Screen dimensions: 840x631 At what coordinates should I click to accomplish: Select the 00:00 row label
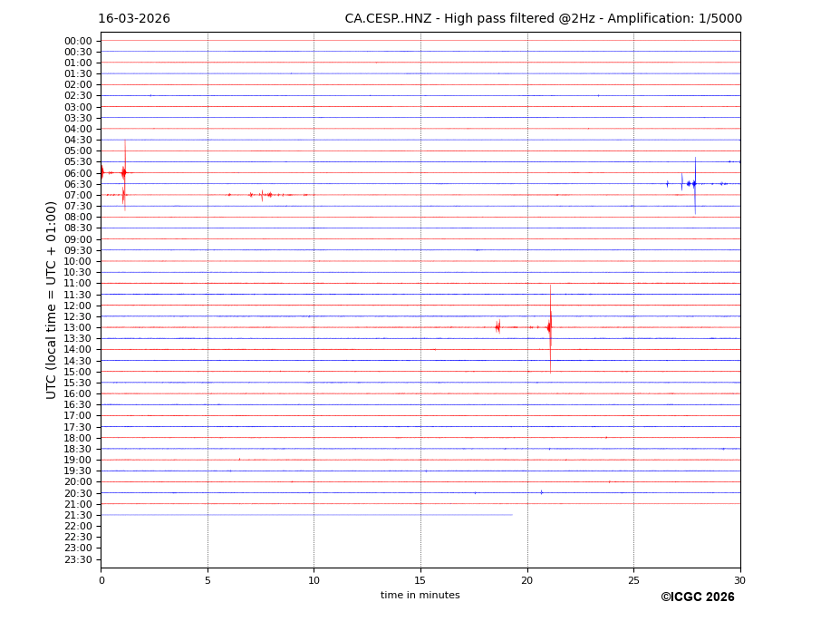pos(78,41)
